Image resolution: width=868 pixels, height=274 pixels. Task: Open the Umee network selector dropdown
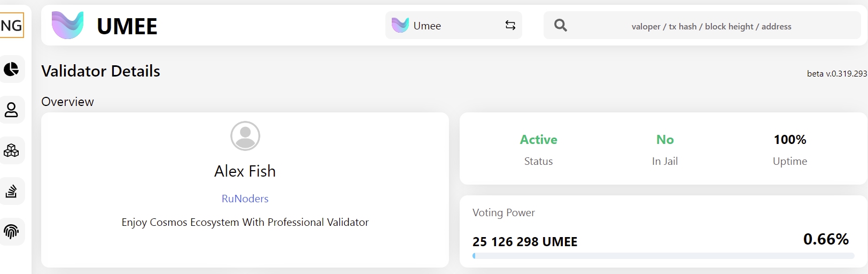454,25
